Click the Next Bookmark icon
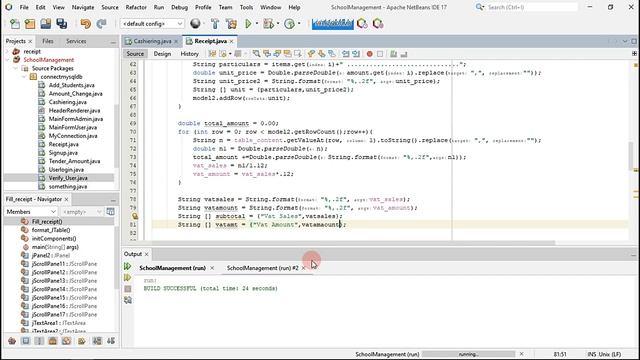 coord(322,54)
